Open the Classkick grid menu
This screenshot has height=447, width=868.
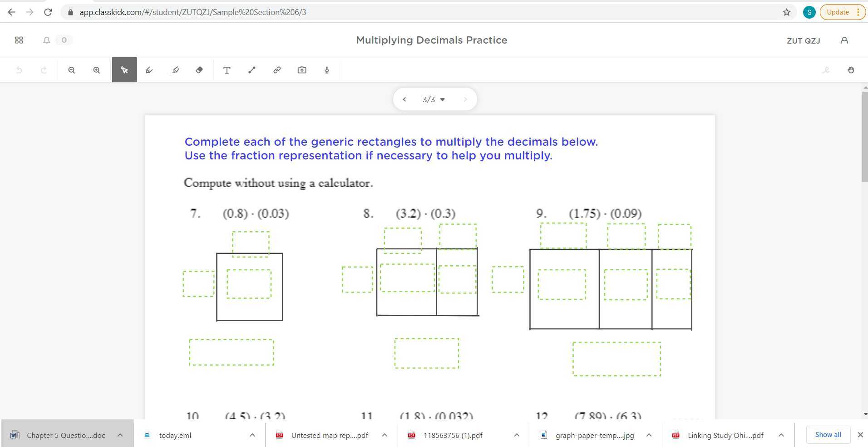[x=19, y=40]
